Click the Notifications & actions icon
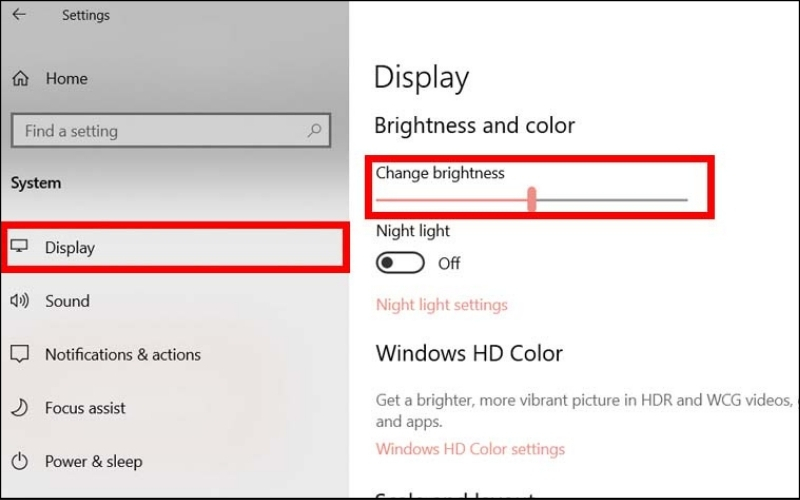The image size is (800, 500). click(20, 354)
